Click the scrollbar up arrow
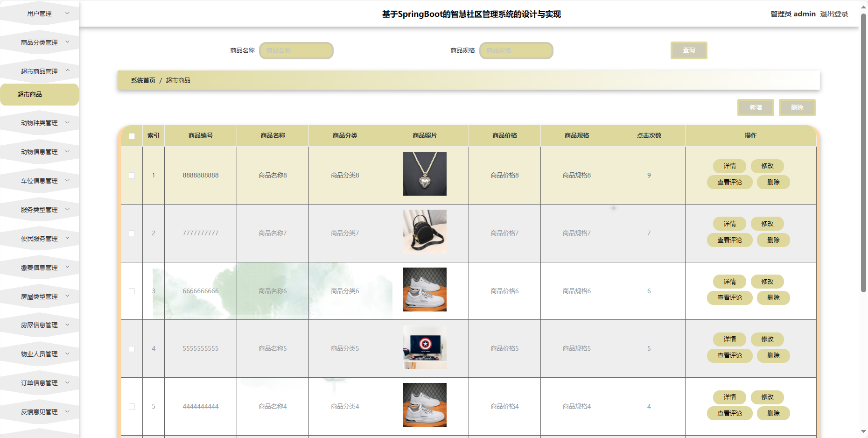Viewport: 868px width, 438px height. [863, 7]
